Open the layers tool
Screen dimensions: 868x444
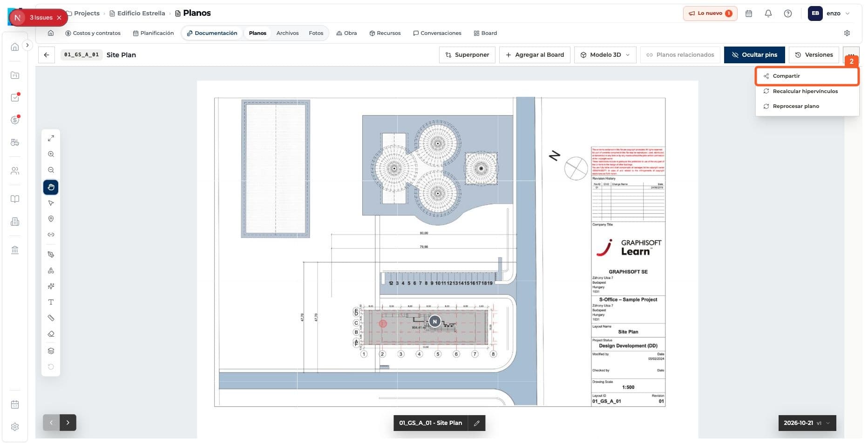(51, 351)
